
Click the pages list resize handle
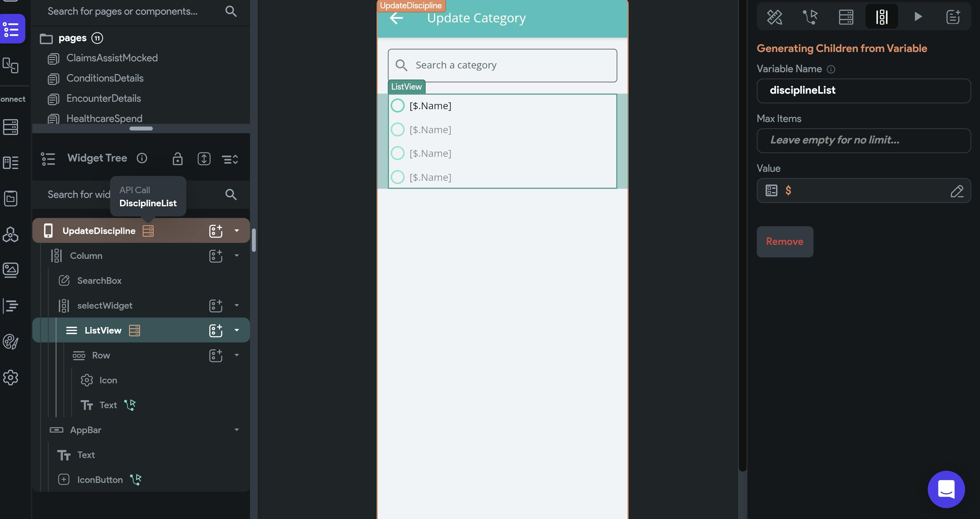[141, 128]
